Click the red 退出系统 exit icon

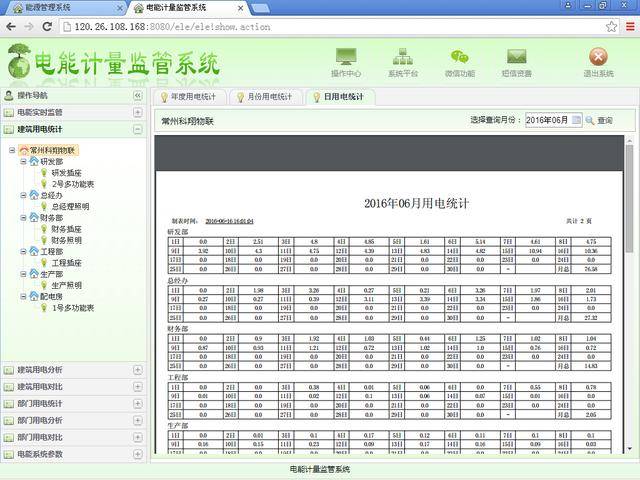pos(598,58)
